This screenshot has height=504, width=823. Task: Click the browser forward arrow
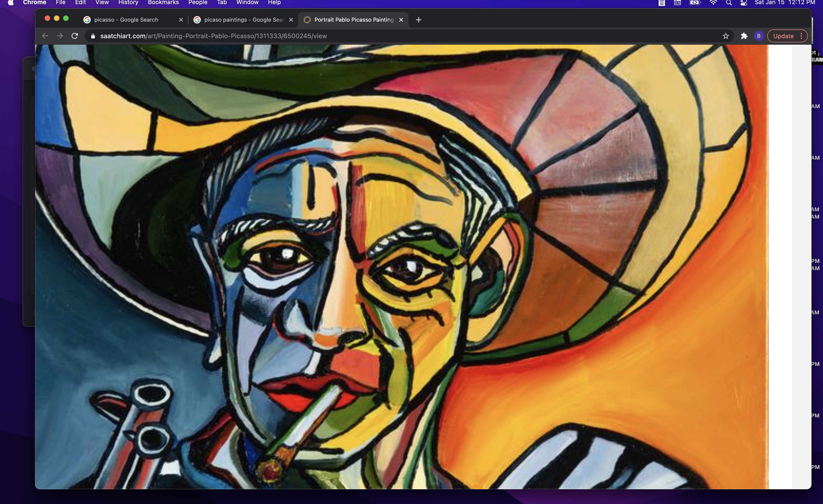(x=60, y=36)
